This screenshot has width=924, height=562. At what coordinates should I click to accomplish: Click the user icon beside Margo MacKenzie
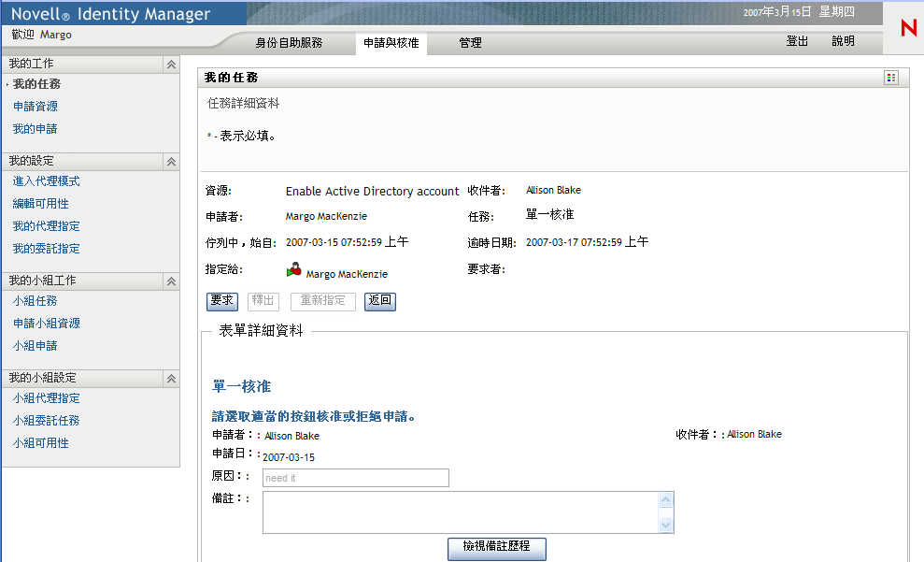[x=293, y=270]
